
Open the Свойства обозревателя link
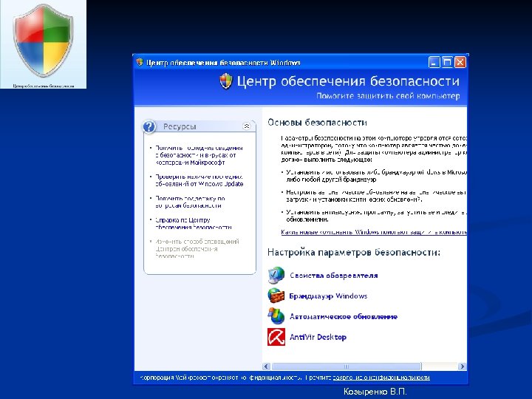333,276
